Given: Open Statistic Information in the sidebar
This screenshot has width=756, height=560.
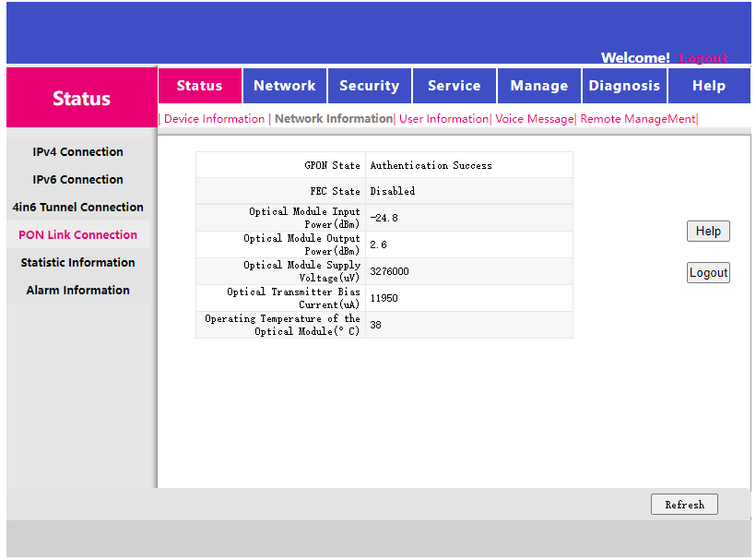Looking at the screenshot, I should point(77,262).
